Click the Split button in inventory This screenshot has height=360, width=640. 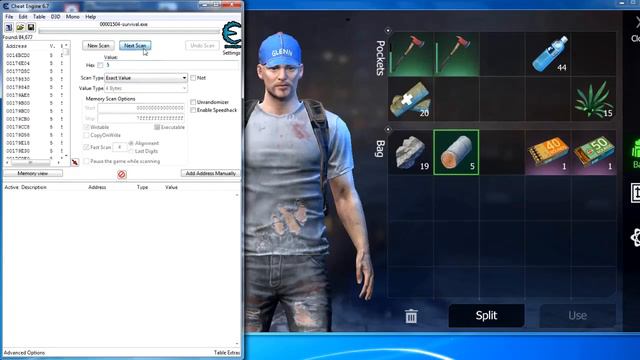coord(487,315)
